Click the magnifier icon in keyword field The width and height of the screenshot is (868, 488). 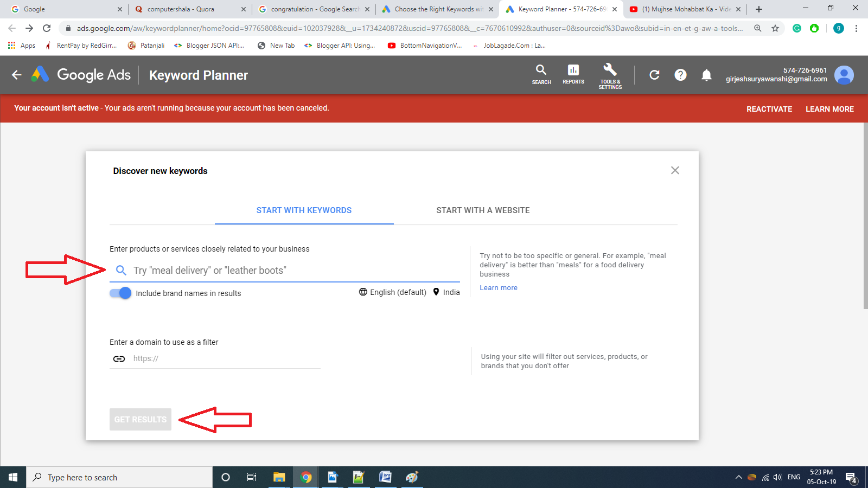tap(121, 270)
